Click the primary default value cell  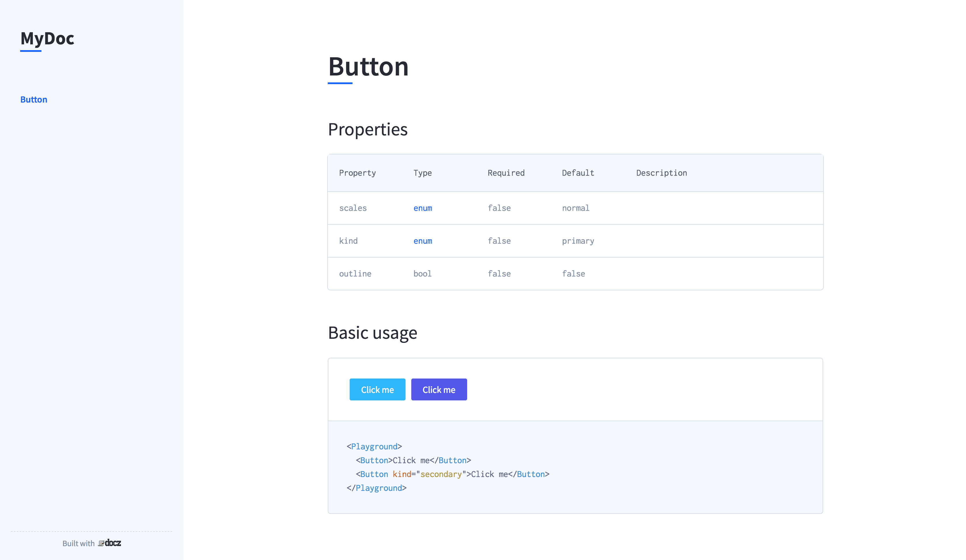pyautogui.click(x=578, y=241)
